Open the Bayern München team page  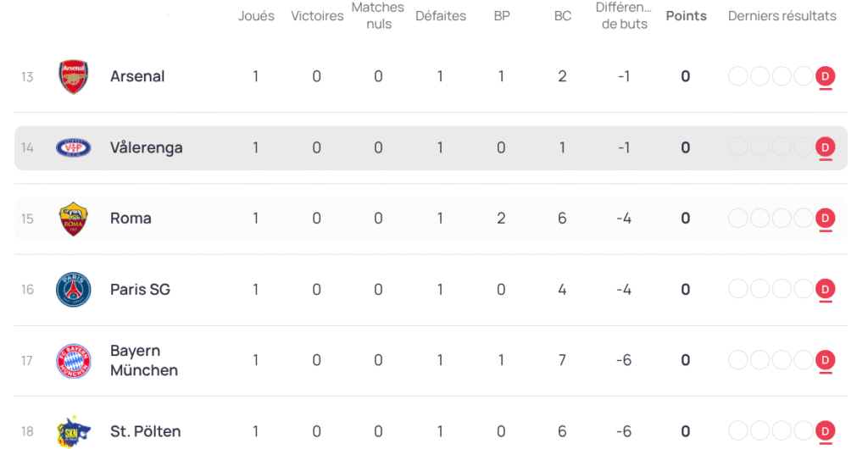[x=143, y=360]
